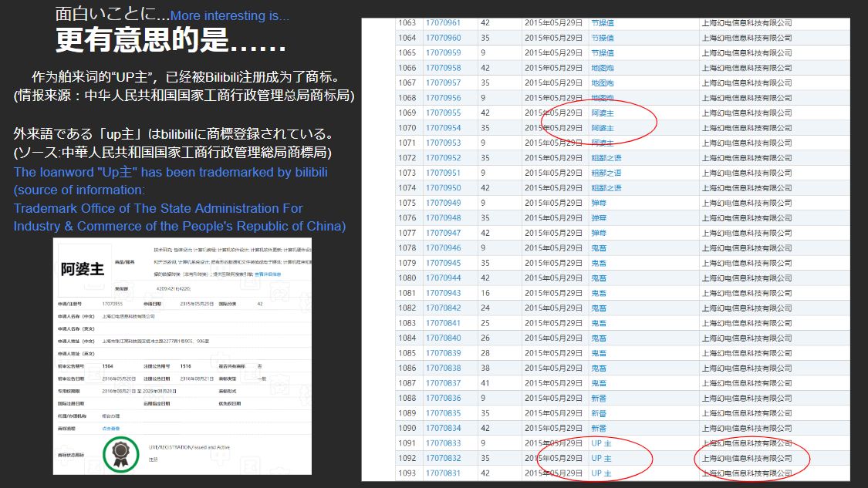
Task: Open registration number 17070947 link
Action: pyautogui.click(x=443, y=233)
